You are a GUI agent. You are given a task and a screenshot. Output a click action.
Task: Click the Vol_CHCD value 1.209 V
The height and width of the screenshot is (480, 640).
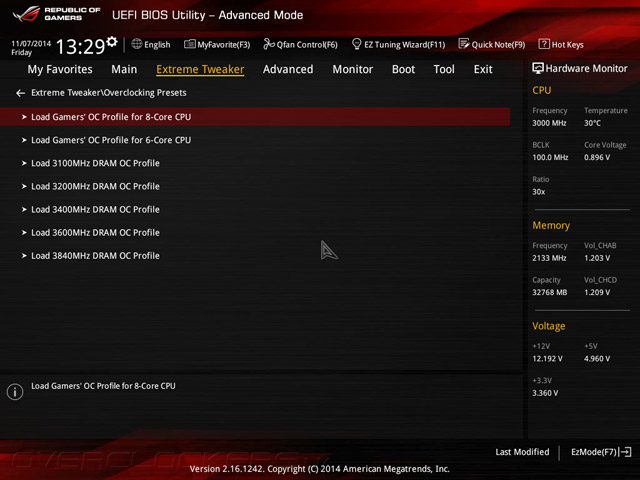[x=597, y=293]
